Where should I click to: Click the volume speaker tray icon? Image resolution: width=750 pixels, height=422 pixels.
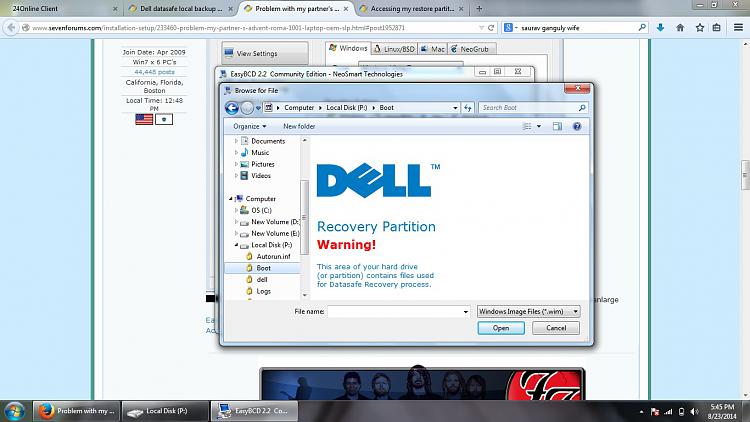(695, 412)
